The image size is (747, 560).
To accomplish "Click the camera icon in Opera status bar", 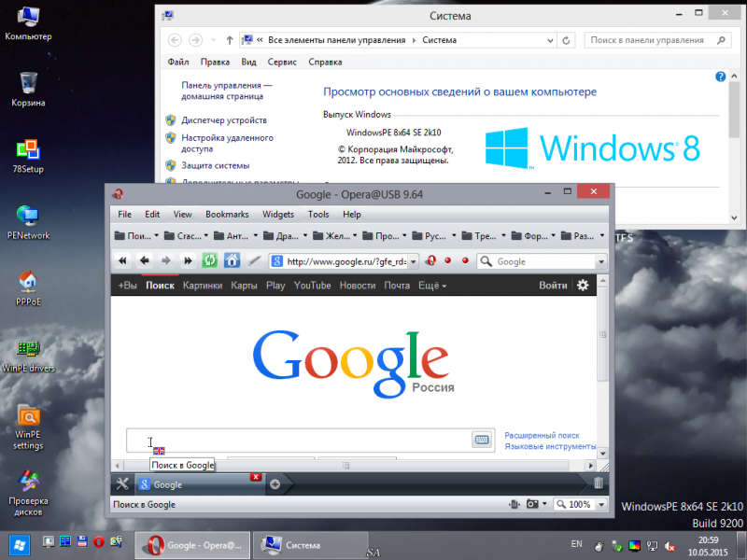I will (x=532, y=504).
